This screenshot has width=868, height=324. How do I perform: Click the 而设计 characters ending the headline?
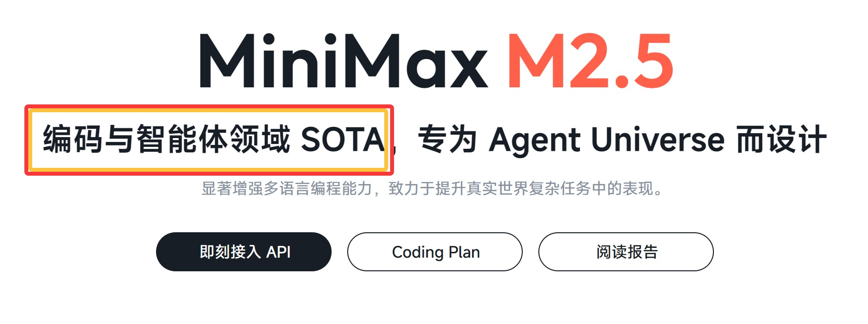(x=782, y=140)
